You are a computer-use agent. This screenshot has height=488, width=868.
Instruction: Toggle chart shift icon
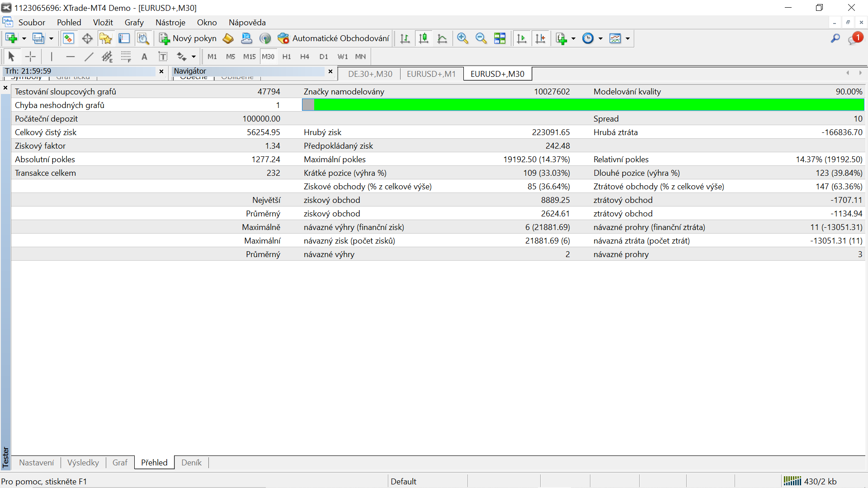pyautogui.click(x=540, y=38)
